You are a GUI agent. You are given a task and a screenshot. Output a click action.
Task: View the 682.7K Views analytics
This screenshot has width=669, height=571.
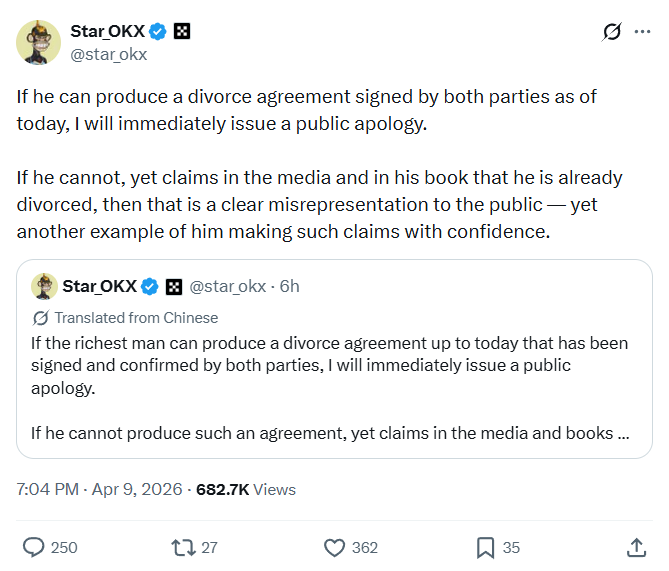click(x=246, y=489)
